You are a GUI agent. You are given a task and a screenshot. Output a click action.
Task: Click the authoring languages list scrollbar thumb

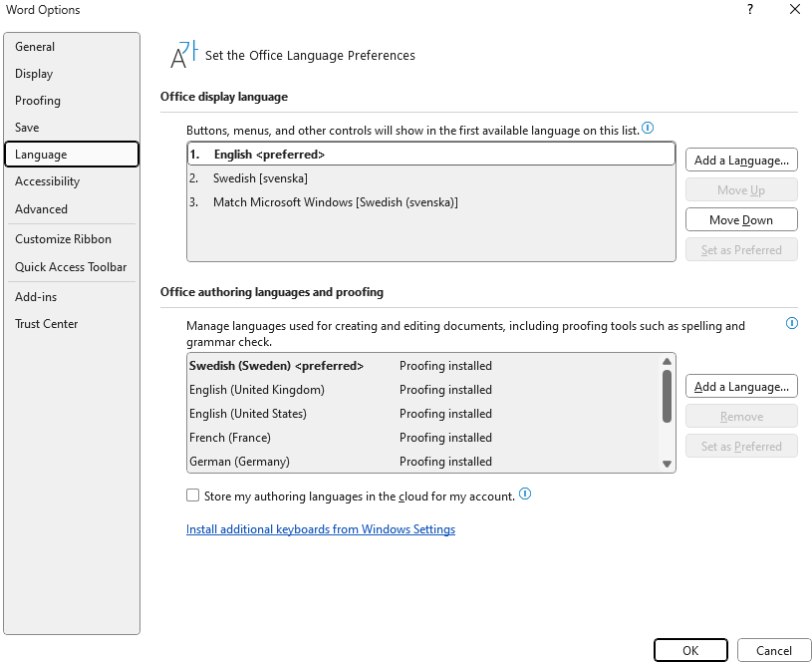(667, 396)
